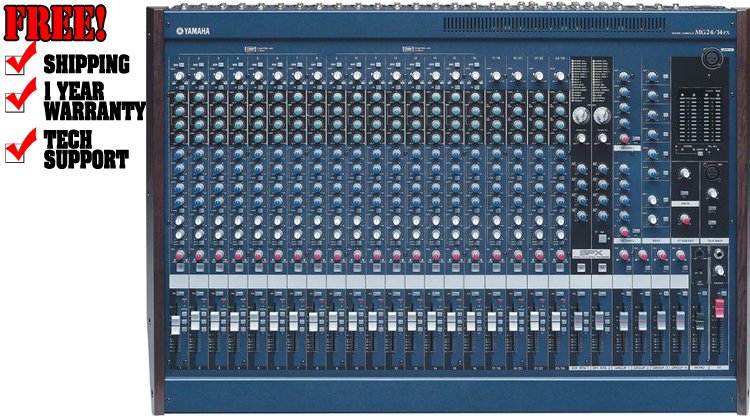The height and width of the screenshot is (418, 750).
Task: Click the talkback XLR microphone input
Action: (x=712, y=172)
